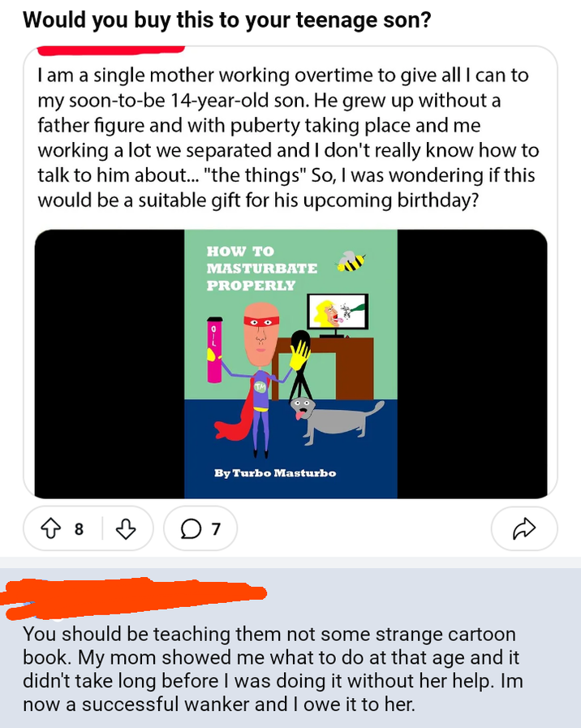Share the post using the share arrow icon
Viewport: 581px width, 728px height.
coord(524,528)
